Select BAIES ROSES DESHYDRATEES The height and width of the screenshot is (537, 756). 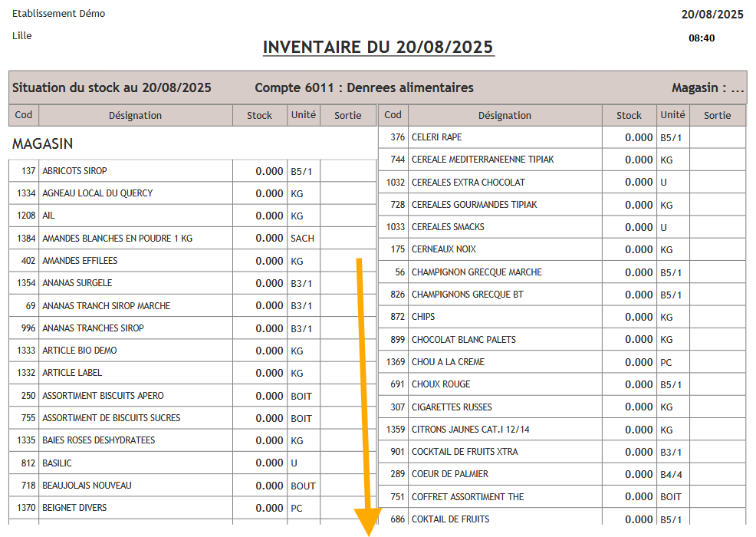tap(99, 440)
